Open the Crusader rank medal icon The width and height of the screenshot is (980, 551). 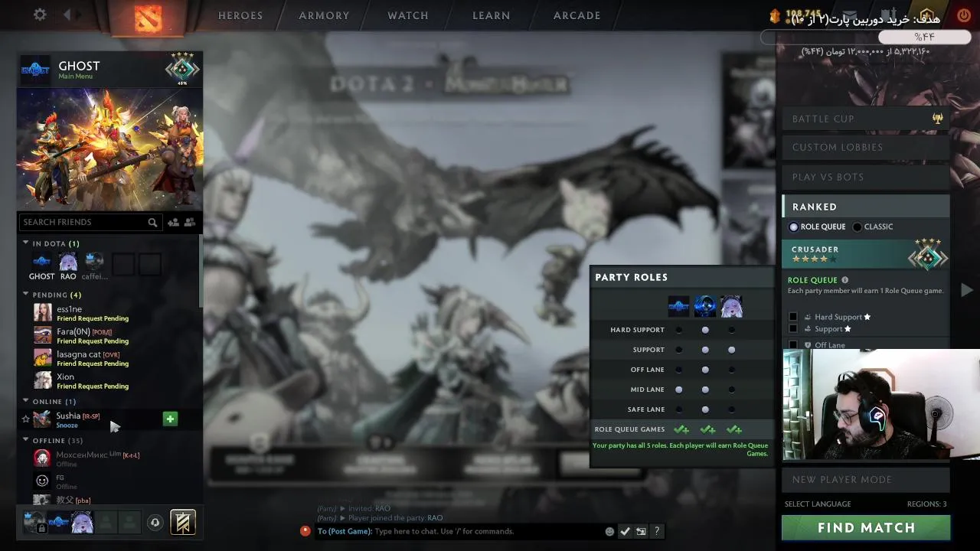pyautogui.click(x=928, y=255)
